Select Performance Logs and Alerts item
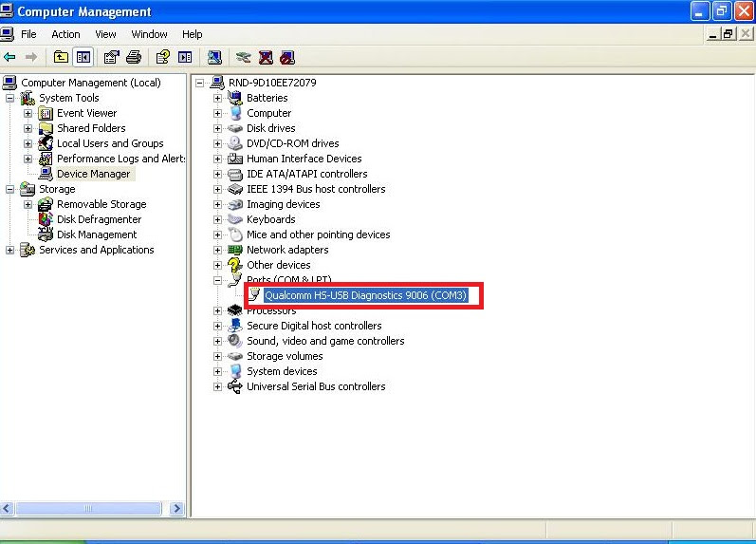Image resolution: width=756 pixels, height=544 pixels. 120,159
